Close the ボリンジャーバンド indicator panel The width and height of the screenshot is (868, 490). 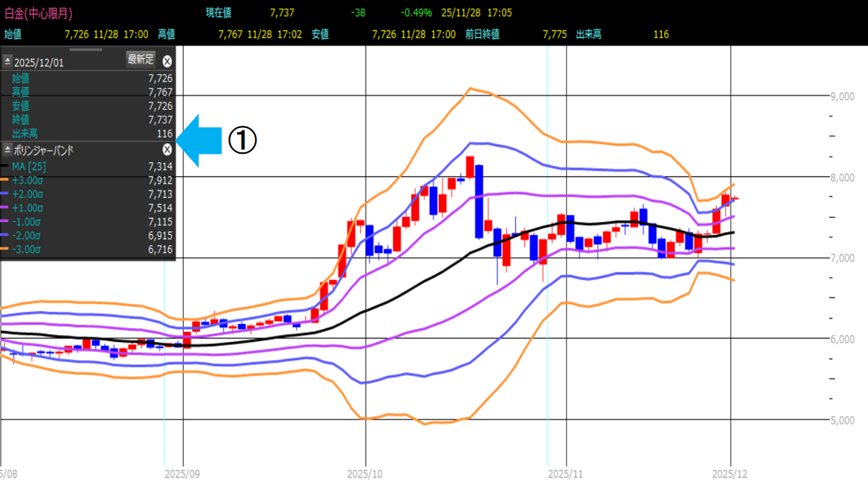tap(167, 149)
